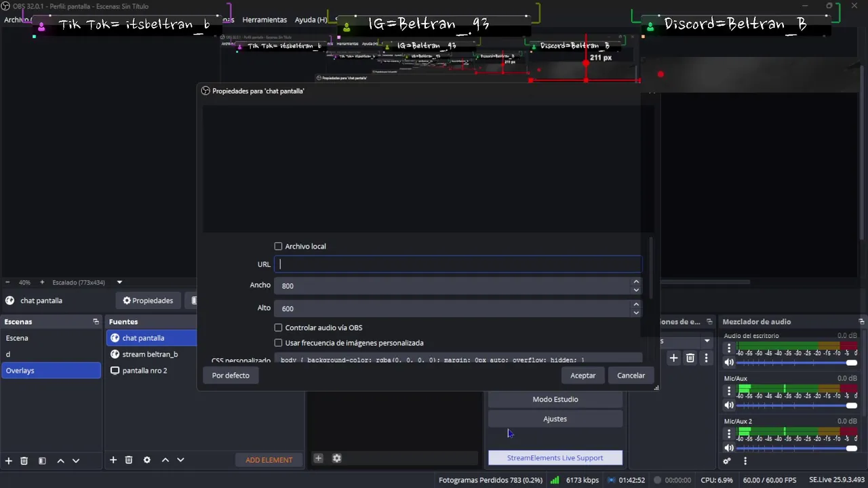Open audio mixer menu dots at bottom
The width and height of the screenshot is (868, 488).
[745, 461]
